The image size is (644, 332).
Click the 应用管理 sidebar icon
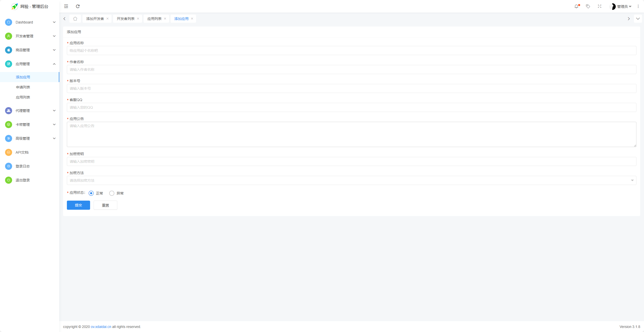click(x=9, y=64)
